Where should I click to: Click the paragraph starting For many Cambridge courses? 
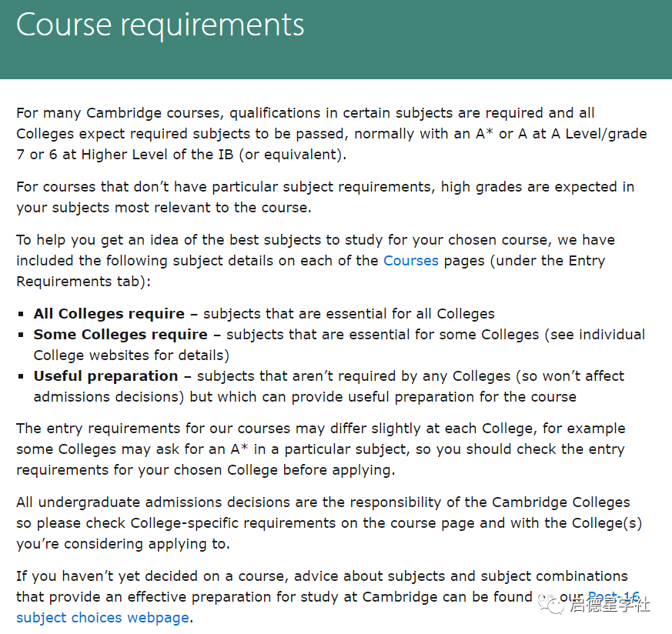coord(331,134)
